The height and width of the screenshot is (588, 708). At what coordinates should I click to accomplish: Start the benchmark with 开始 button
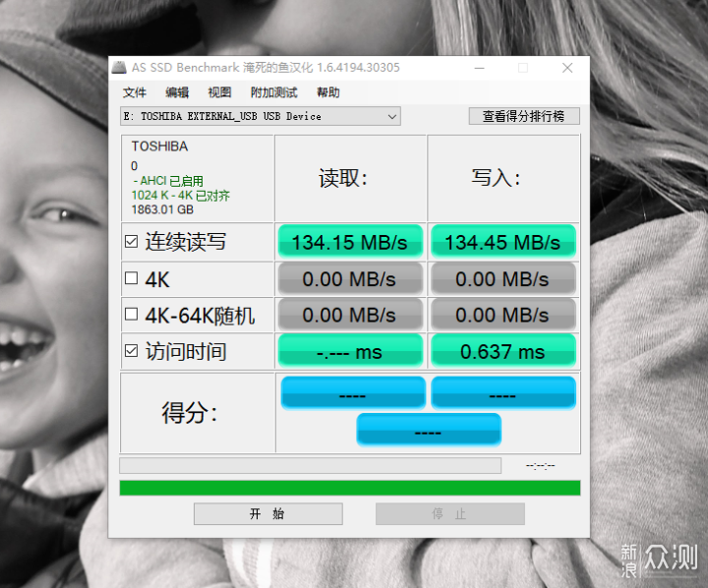coord(268,514)
